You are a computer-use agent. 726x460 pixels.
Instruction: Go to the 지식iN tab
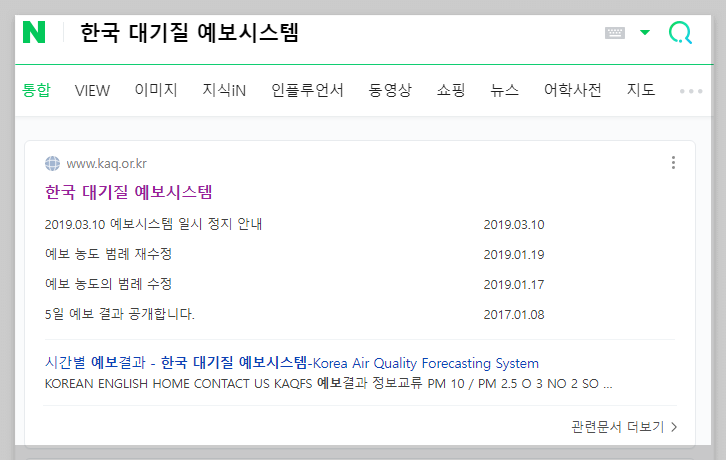click(224, 90)
